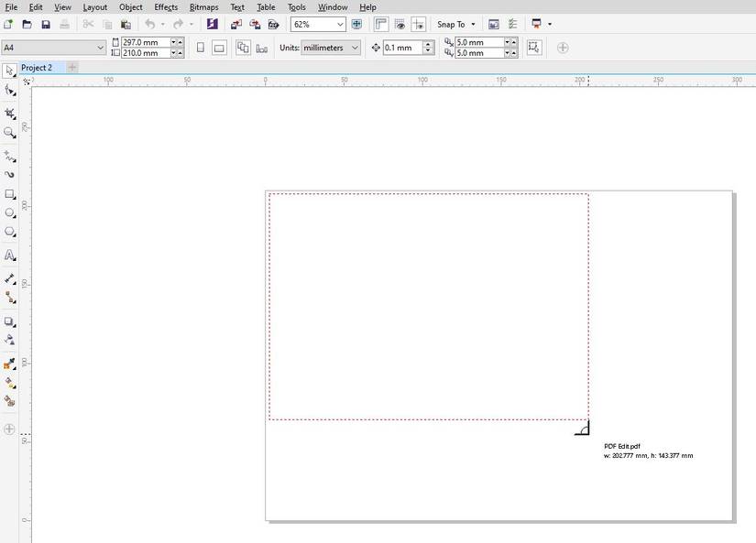
Task: Open the Bitmaps menu
Action: point(204,7)
